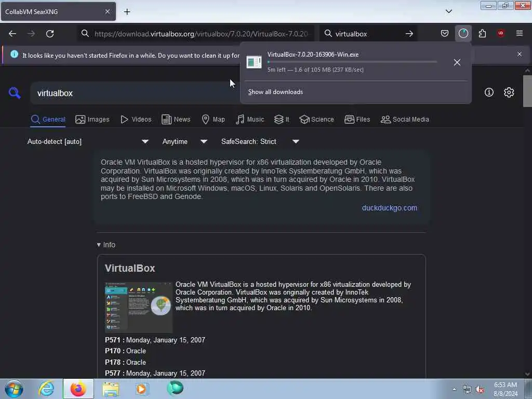Click the P571 date row

coord(155,340)
